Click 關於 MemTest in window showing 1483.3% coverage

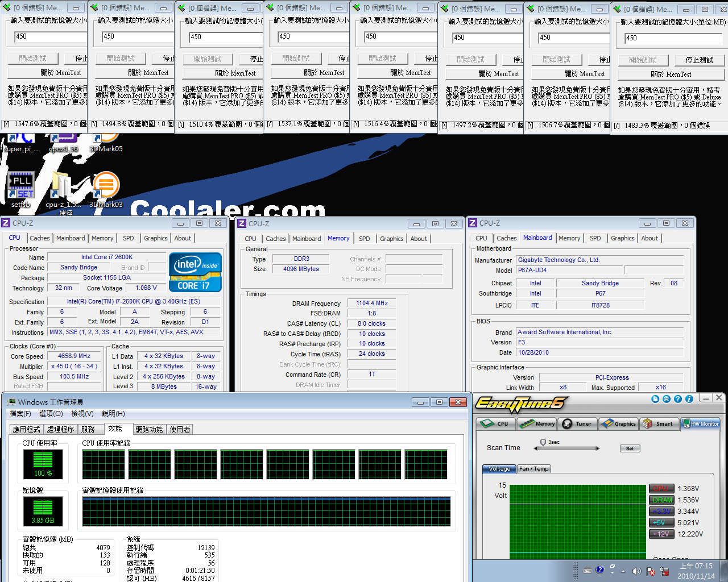tap(671, 74)
